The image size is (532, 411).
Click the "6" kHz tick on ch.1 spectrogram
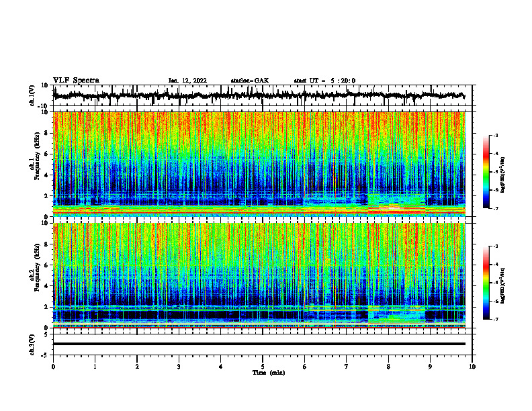46,154
